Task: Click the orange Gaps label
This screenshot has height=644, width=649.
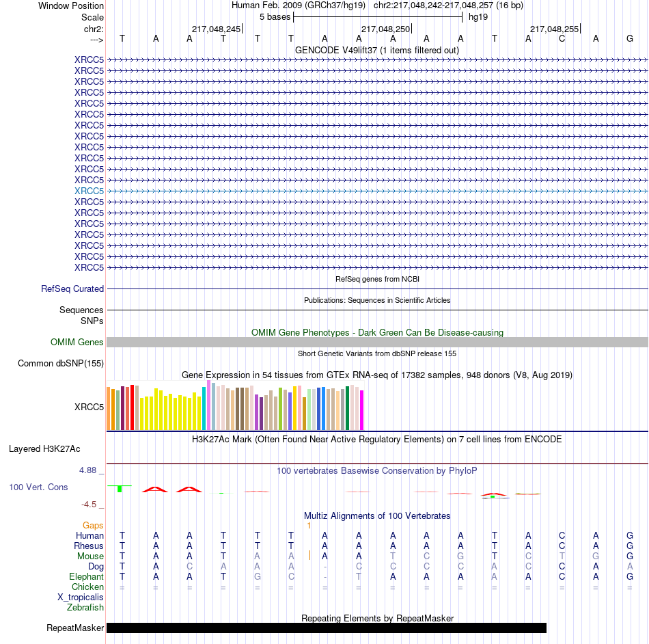Action: pyautogui.click(x=93, y=525)
